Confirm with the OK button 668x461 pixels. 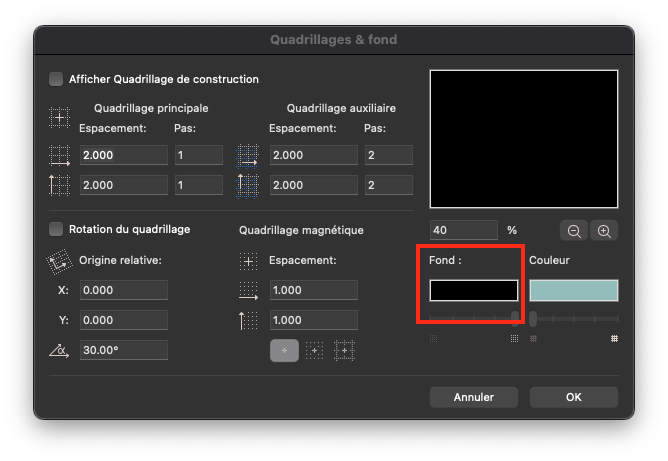pos(574,397)
